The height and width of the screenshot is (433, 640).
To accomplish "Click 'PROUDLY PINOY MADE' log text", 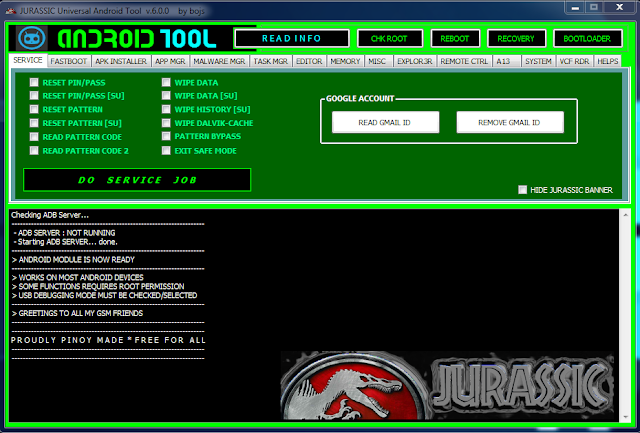I will (67, 340).
